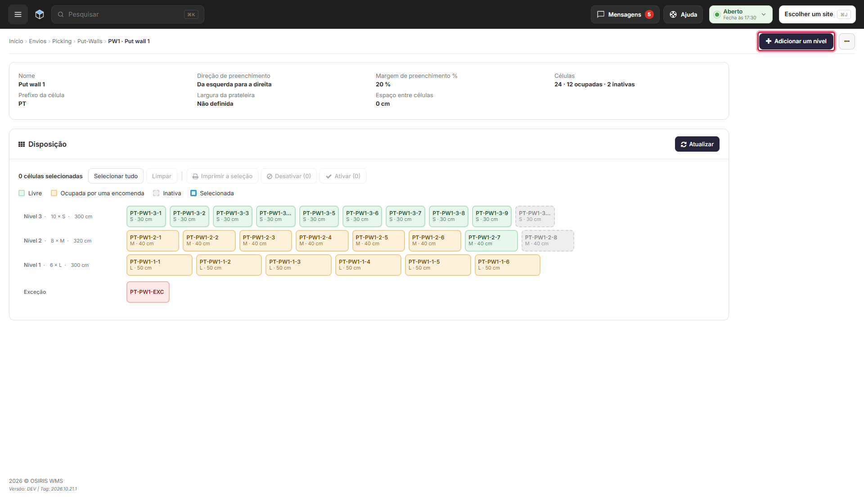Image resolution: width=864 pixels, height=504 pixels.
Task: Click the Atualizar refresh button
Action: click(697, 144)
